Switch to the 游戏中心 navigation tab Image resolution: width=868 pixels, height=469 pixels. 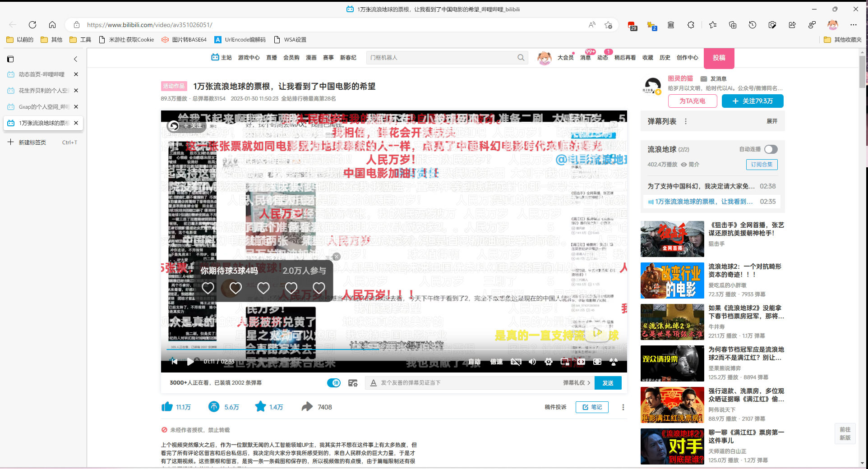click(x=249, y=58)
